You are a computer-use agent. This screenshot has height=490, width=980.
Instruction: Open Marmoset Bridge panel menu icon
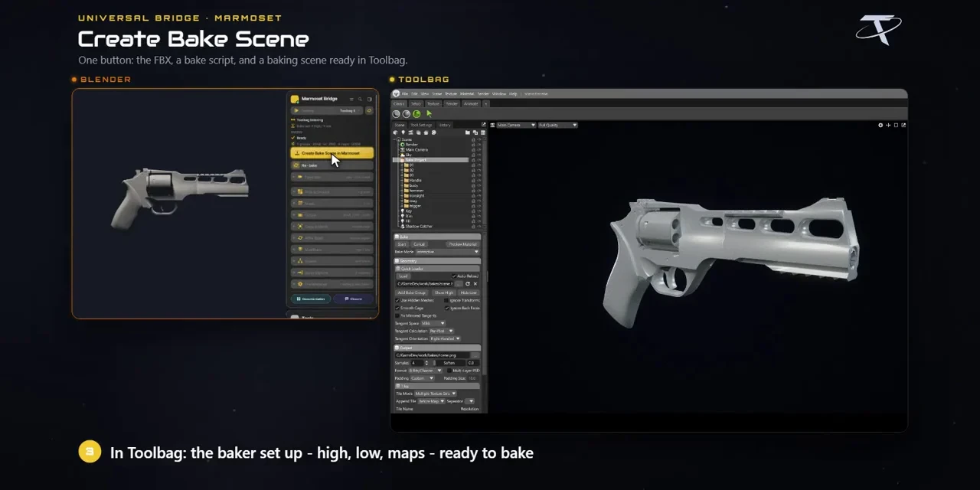[351, 99]
